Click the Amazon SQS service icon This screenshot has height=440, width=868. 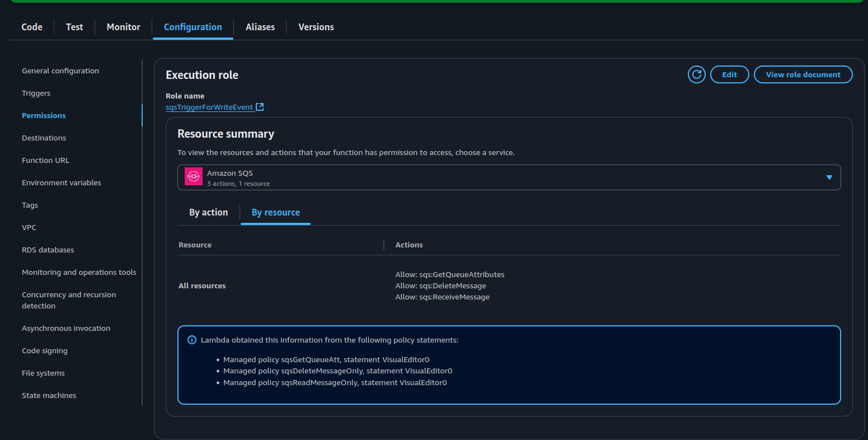click(194, 177)
